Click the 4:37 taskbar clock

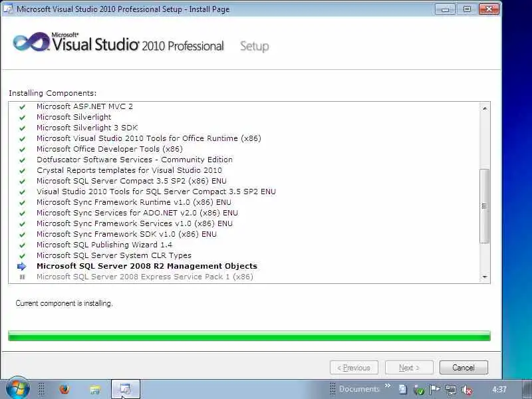499,390
